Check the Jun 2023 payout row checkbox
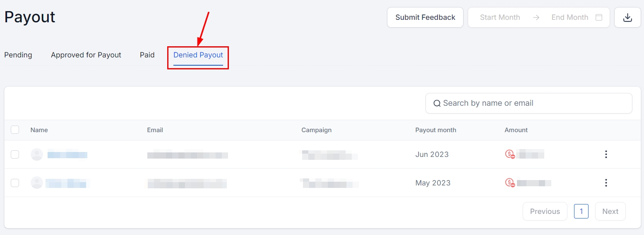 click(15, 154)
